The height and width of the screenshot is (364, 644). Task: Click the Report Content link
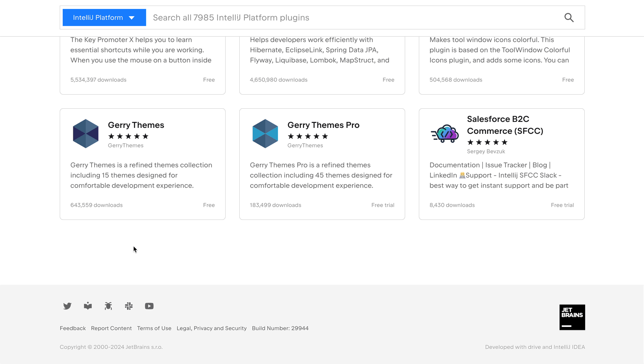point(111,328)
